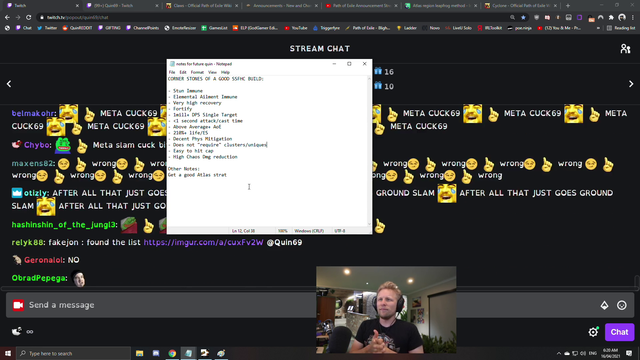The width and height of the screenshot is (640, 360).
Task: Click username maxens82 in chat
Action: pyautogui.click(x=32, y=163)
